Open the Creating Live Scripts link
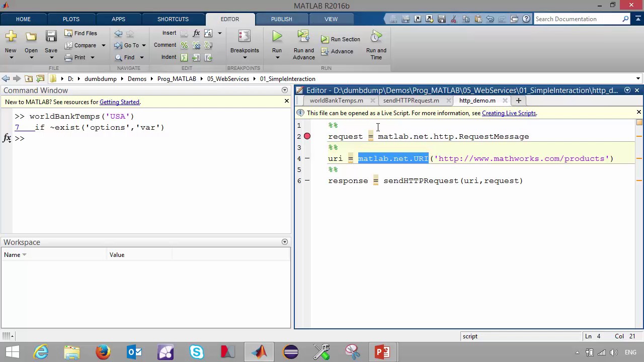Viewport: 644px width, 362px height. click(x=509, y=113)
